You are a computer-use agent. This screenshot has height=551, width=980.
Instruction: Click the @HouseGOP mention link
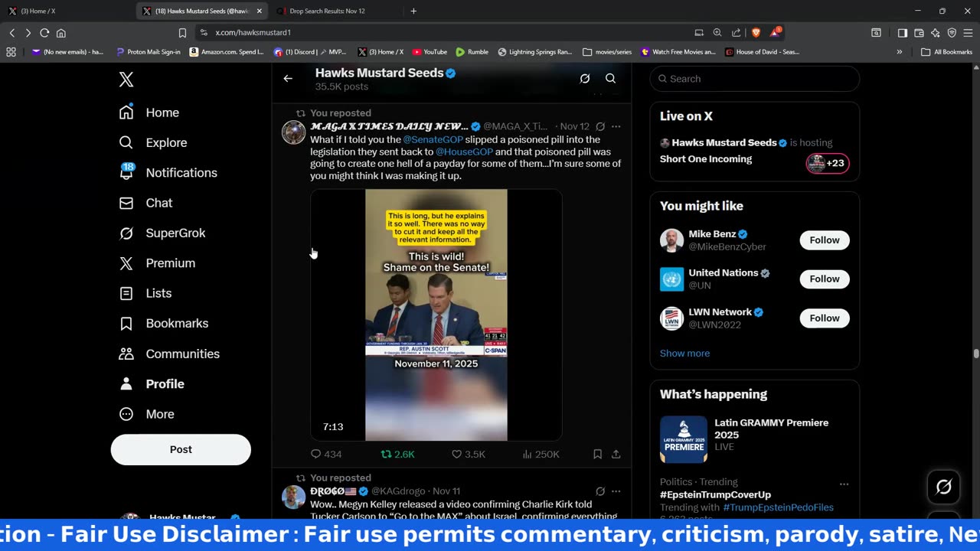(464, 152)
